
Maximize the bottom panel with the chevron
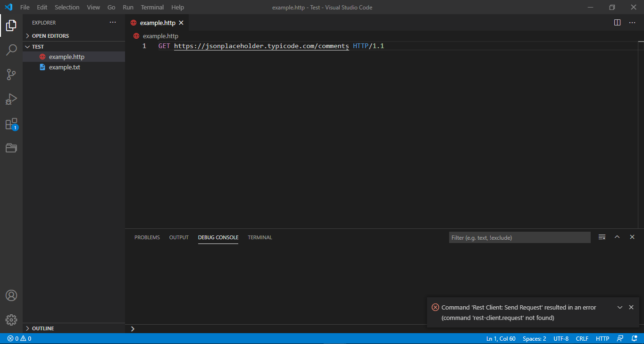(617, 237)
